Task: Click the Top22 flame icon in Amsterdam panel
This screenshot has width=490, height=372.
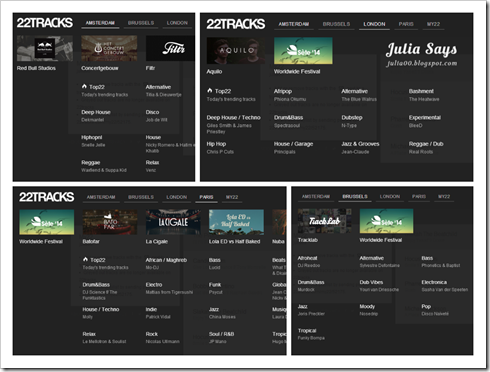Action: point(84,86)
